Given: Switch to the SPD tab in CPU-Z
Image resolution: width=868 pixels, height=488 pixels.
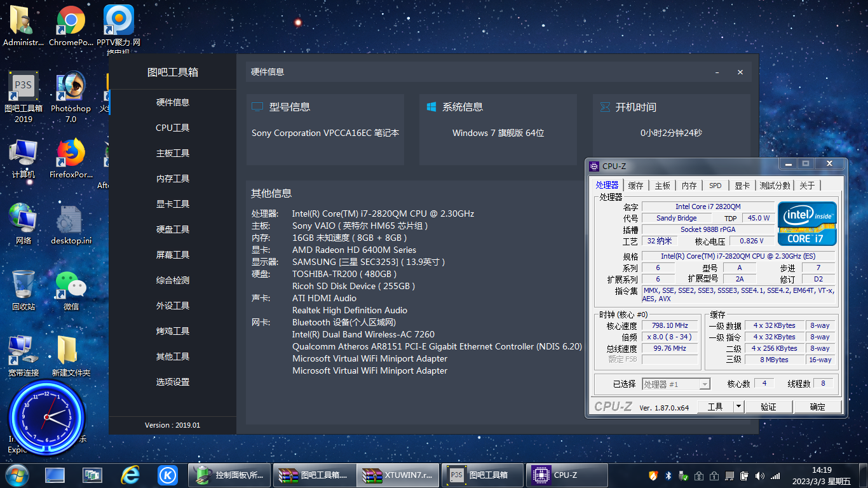Looking at the screenshot, I should [715, 185].
